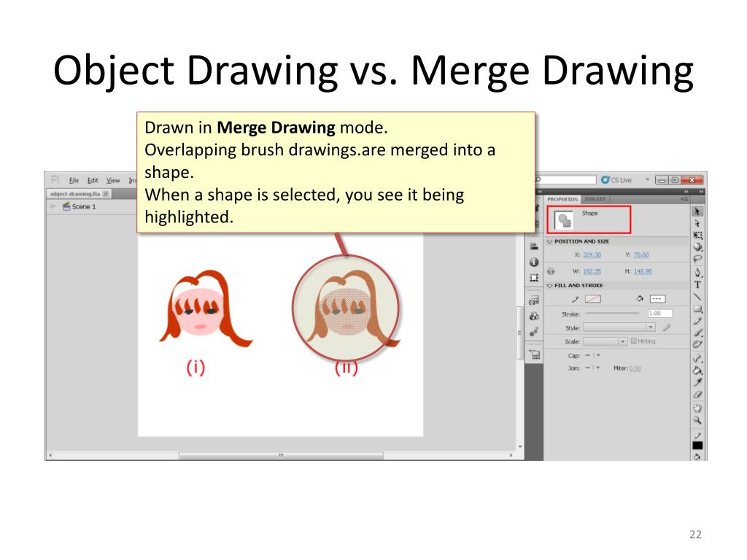Image resolution: width=747 pixels, height=560 pixels.
Task: Select the Rectangle tool
Action: click(x=697, y=309)
